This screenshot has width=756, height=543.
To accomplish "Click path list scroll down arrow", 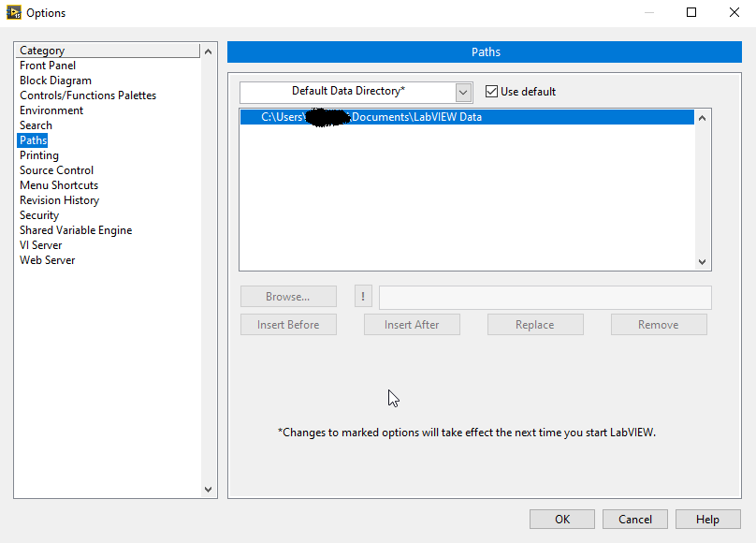I will pyautogui.click(x=702, y=262).
